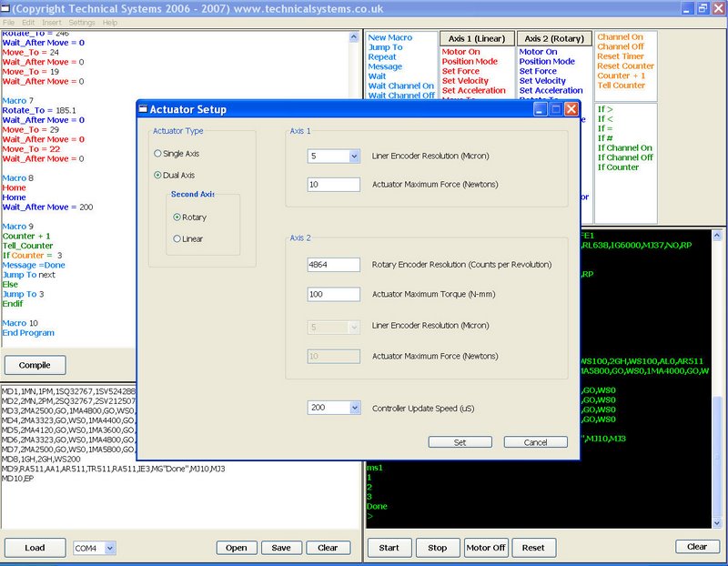Open the COM4 port dropdown
The width and height of the screenshot is (728, 566).
click(x=110, y=548)
